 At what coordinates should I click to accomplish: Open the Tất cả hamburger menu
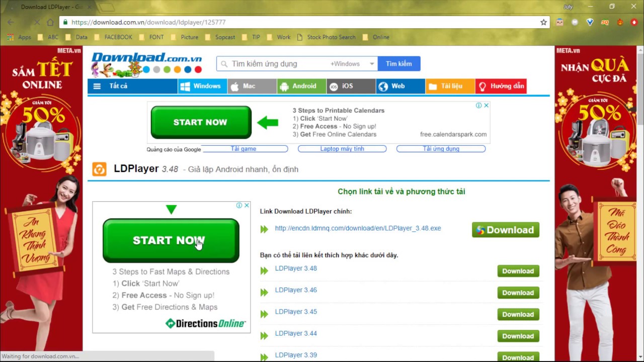click(x=133, y=86)
